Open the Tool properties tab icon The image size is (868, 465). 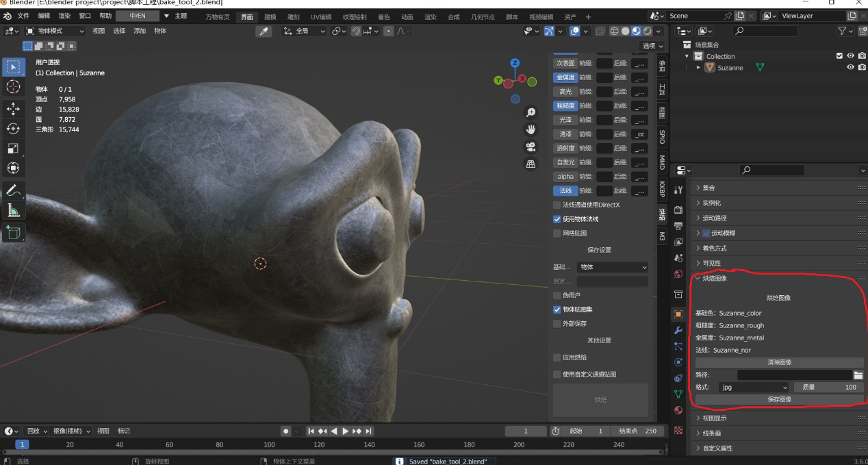coord(678,190)
